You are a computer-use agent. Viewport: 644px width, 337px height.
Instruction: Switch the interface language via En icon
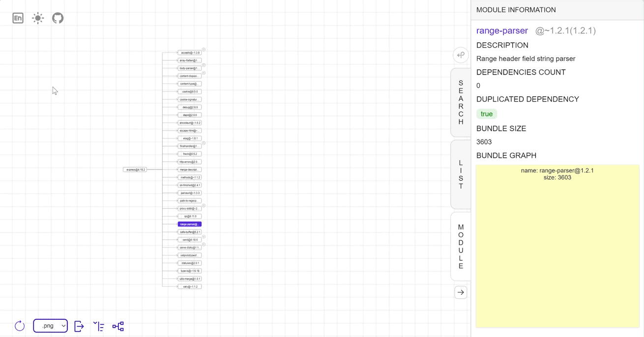coord(18,18)
